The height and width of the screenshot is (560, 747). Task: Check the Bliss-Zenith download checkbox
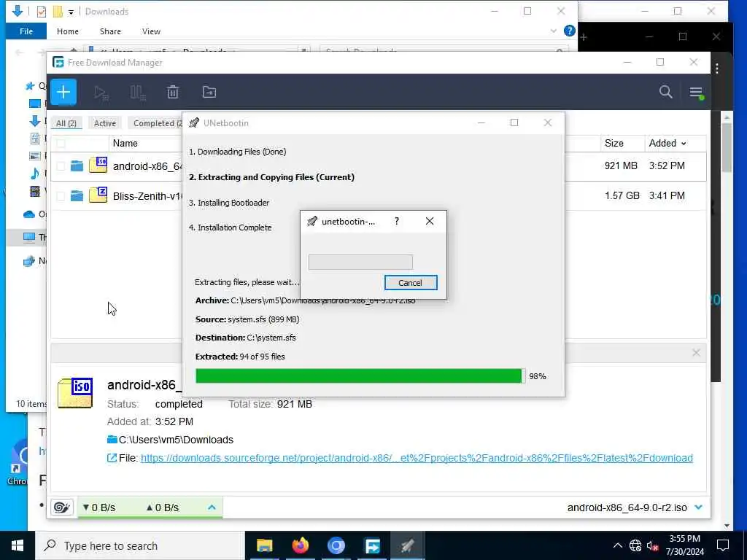pos(61,195)
